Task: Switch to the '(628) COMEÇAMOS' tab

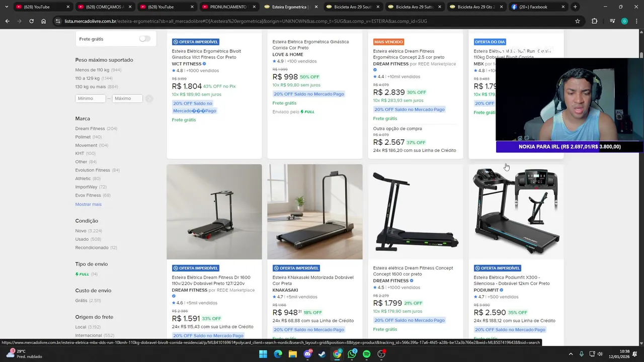Action: pos(105,7)
